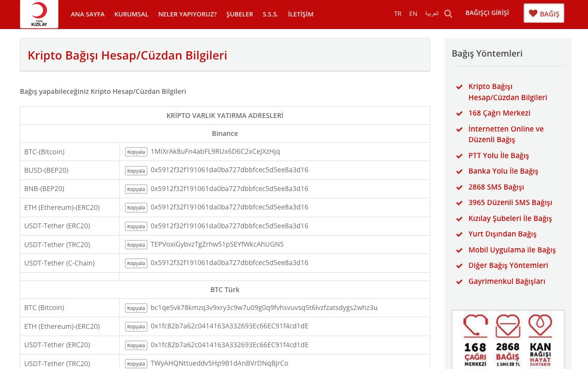Copy BTC Türk ETH (Ethereum)-(ERC20) address
This screenshot has height=369, width=588.
pos(136,326)
